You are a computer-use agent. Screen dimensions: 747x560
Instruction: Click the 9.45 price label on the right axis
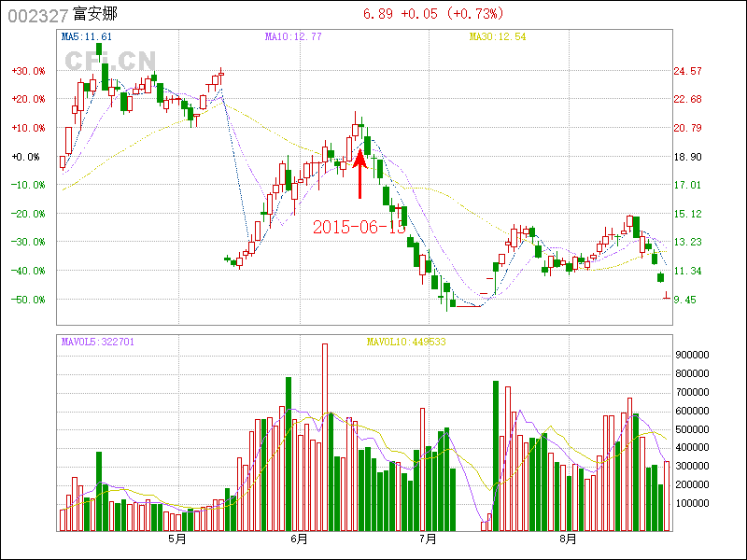click(x=687, y=300)
